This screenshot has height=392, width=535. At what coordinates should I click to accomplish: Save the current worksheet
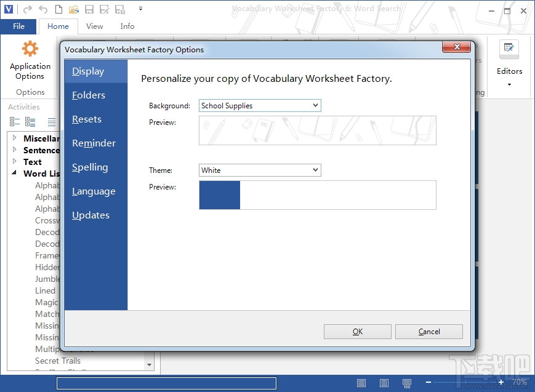89,9
